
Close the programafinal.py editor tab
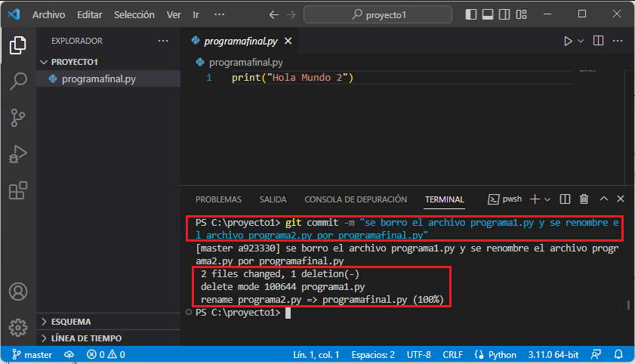coord(288,41)
